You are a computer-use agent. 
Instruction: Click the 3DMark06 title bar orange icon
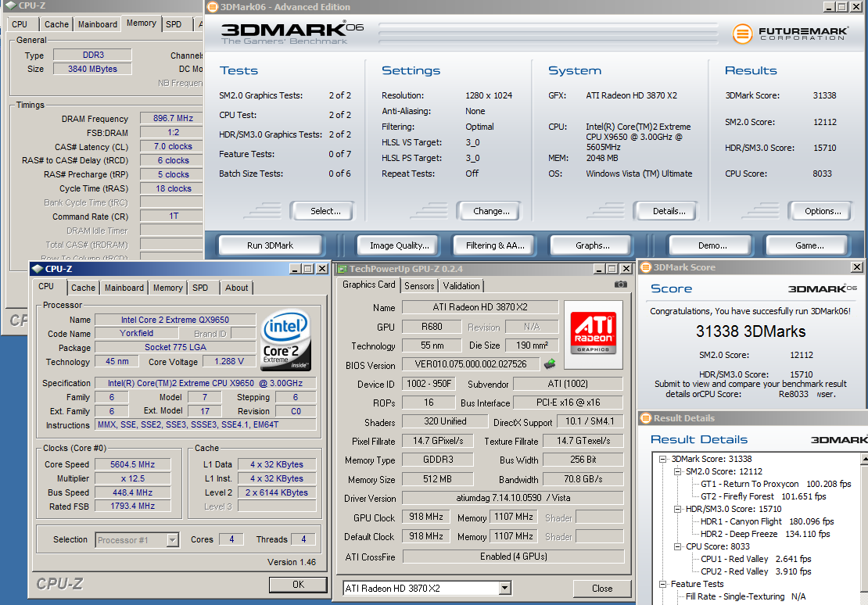[212, 7]
